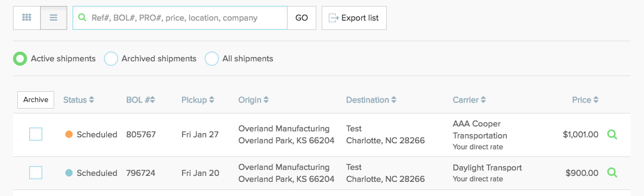Click the Export list arrow icon
Image resolution: width=644 pixels, height=196 pixels.
tap(334, 18)
